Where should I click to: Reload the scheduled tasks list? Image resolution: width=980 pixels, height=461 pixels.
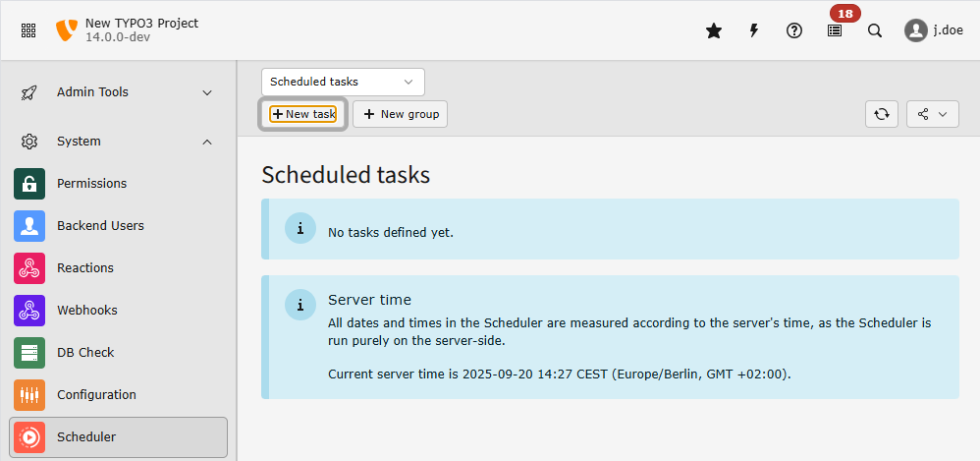coord(882,114)
